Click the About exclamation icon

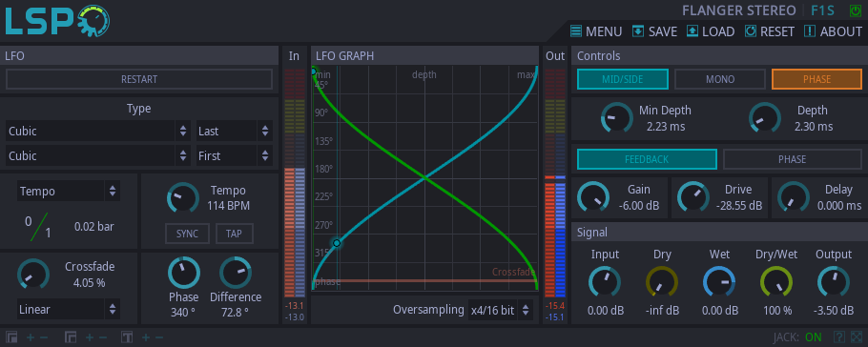(810, 31)
